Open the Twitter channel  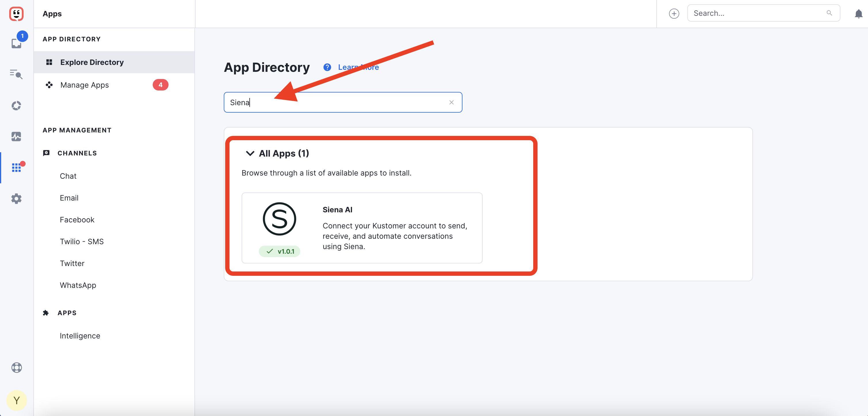pos(72,263)
